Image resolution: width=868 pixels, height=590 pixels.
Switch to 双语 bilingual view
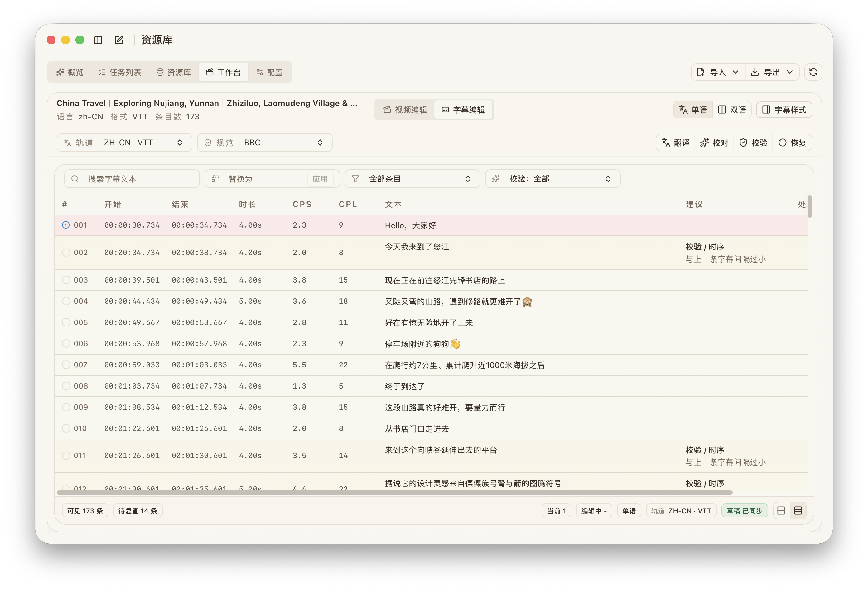[x=732, y=109]
